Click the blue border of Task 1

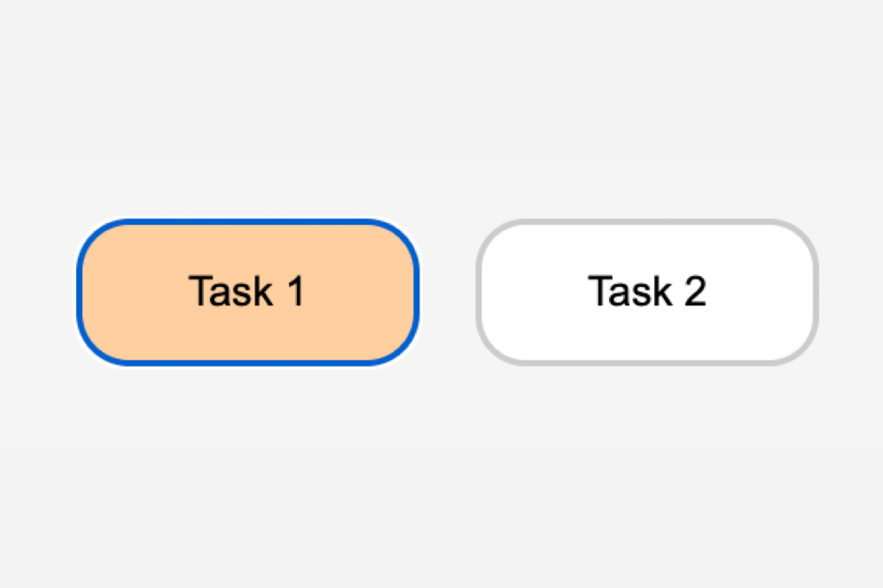pyautogui.click(x=247, y=222)
